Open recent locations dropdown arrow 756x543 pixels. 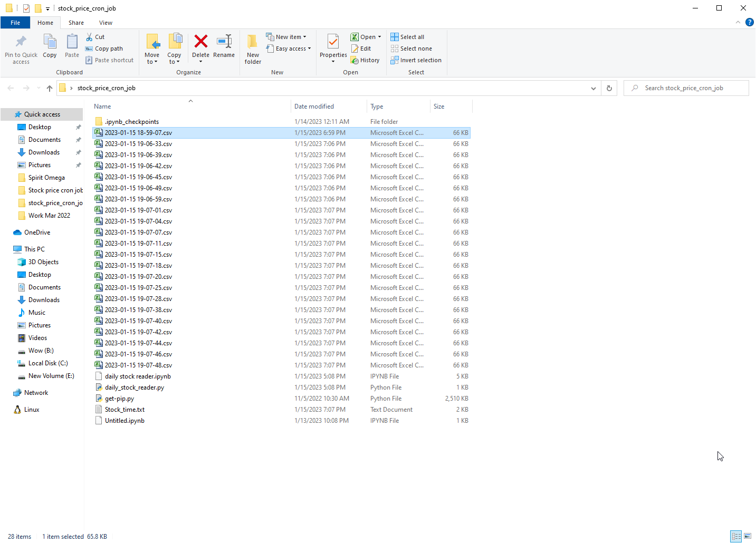pos(39,88)
